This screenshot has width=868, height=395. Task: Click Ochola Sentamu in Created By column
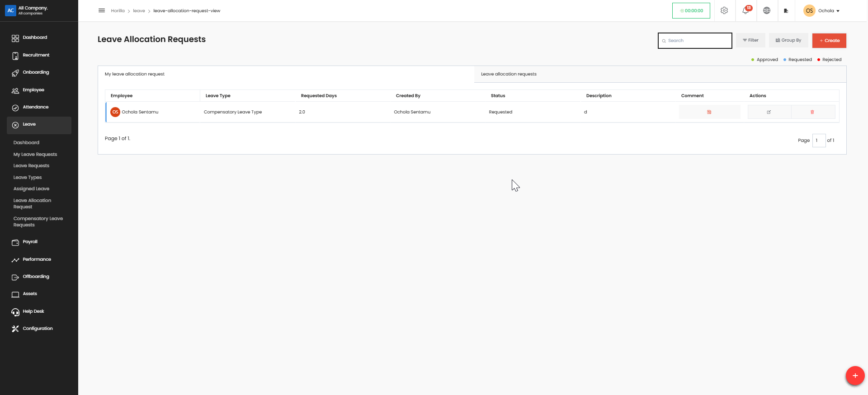(x=412, y=112)
